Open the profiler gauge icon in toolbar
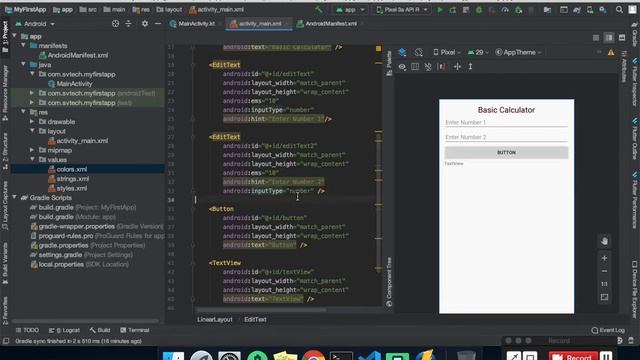This screenshot has width=640, height=360. [505, 10]
